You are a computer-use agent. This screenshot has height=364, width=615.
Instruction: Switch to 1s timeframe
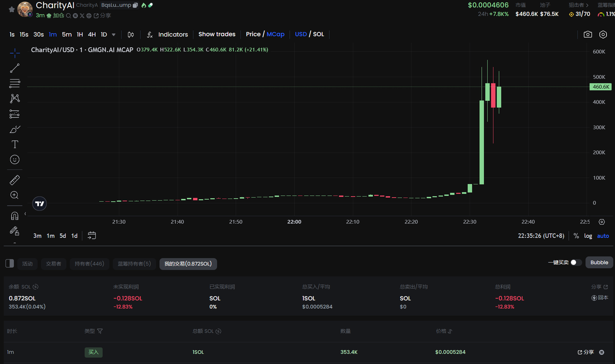[x=12, y=34]
